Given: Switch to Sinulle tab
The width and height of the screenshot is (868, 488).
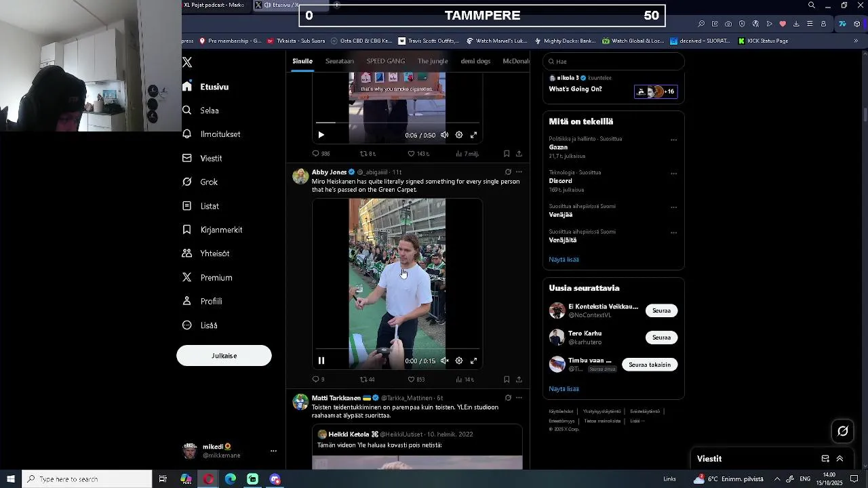Looking at the screenshot, I should pyautogui.click(x=302, y=61).
